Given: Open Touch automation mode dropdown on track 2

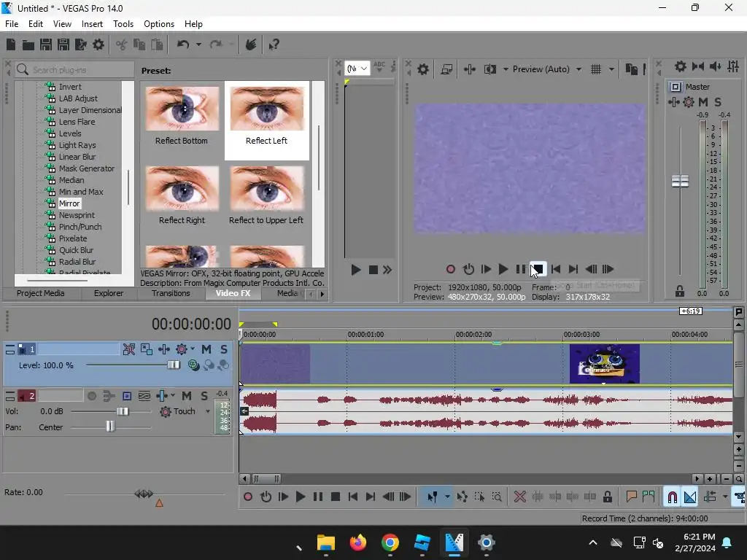Looking at the screenshot, I should point(208,411).
